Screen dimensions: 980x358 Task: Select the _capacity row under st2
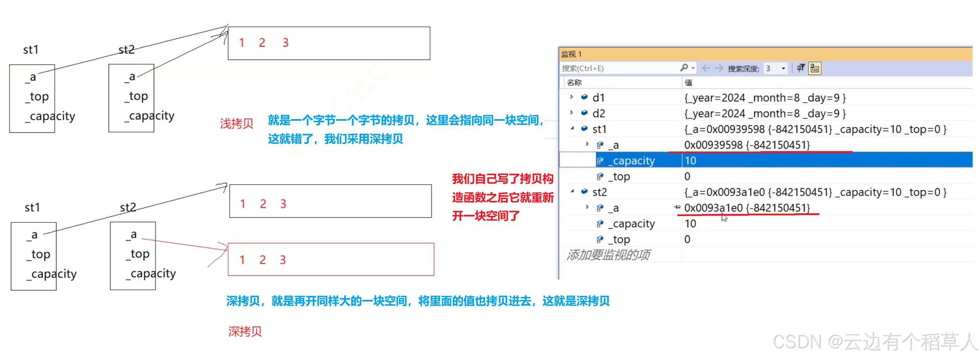(631, 224)
